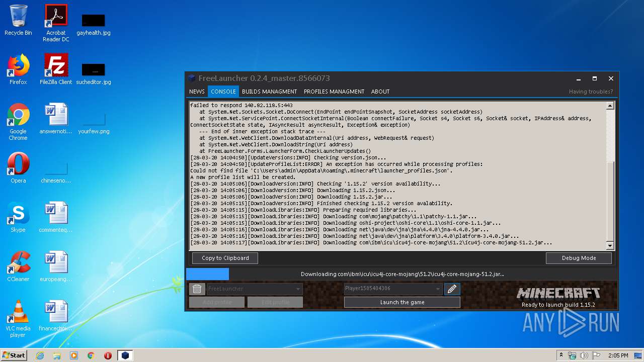Screen dimensions: 644x362
Task: Click the volume speaker tray icon
Action: [584, 355]
